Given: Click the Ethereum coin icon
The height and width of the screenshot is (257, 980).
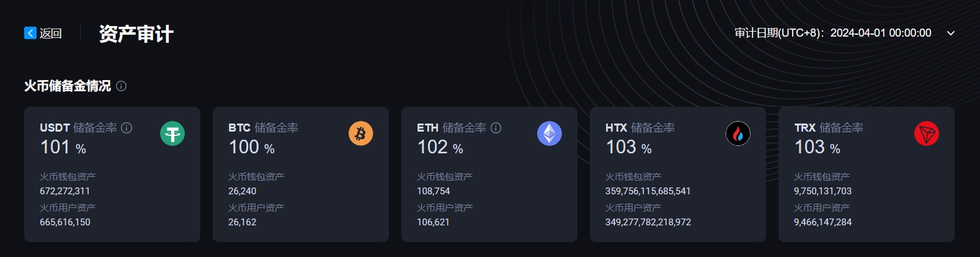Looking at the screenshot, I should click(x=550, y=133).
